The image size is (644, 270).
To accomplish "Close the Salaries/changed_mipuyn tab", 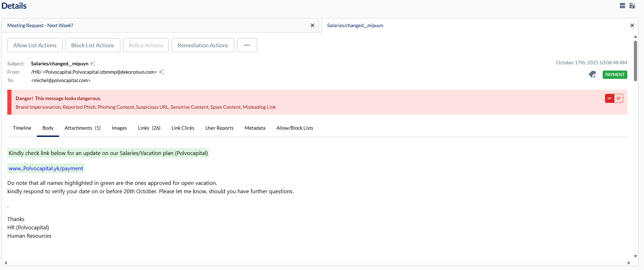I will point(632,25).
